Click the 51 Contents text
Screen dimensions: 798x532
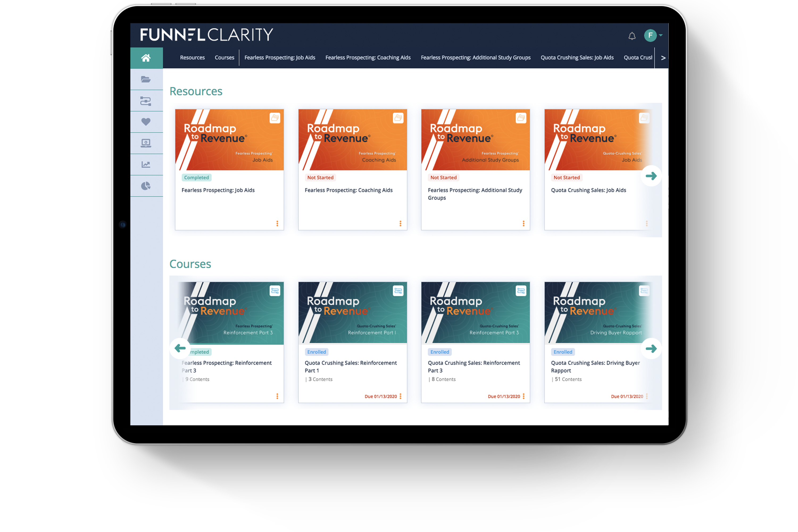(x=568, y=379)
